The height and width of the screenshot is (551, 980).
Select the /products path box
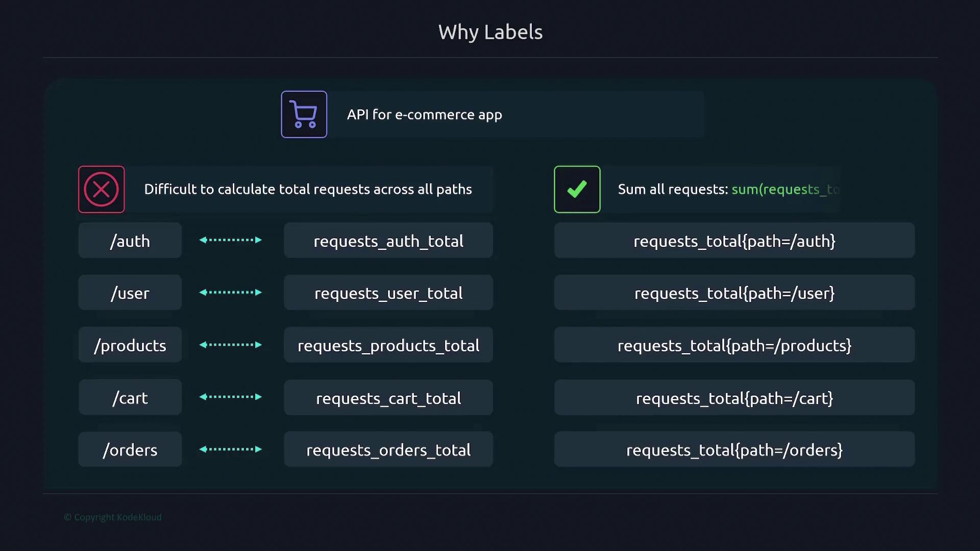(130, 345)
